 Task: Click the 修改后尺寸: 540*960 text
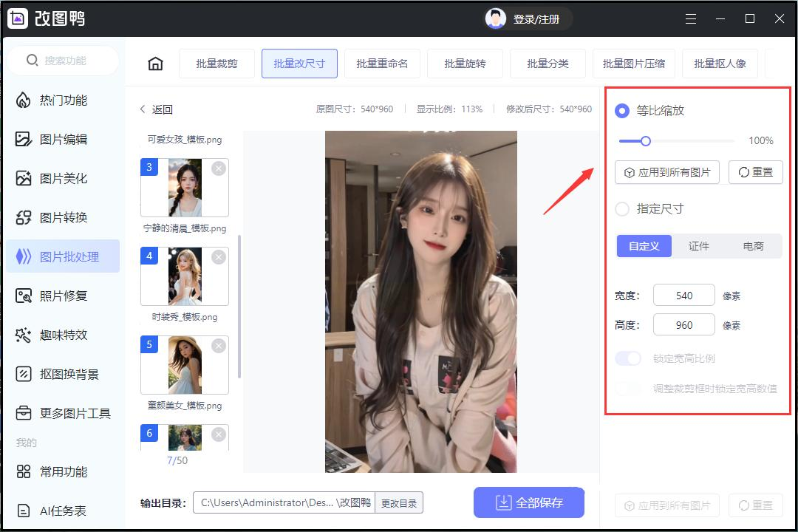549,109
